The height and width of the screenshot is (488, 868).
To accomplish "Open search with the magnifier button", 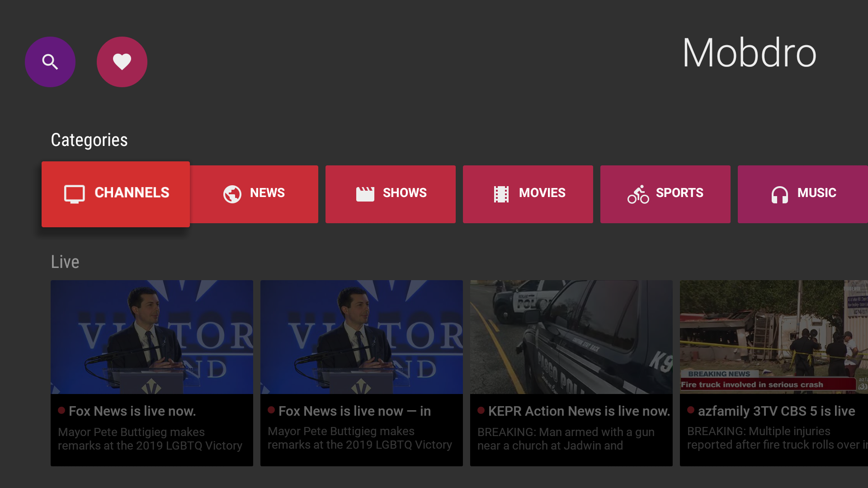I will [50, 62].
